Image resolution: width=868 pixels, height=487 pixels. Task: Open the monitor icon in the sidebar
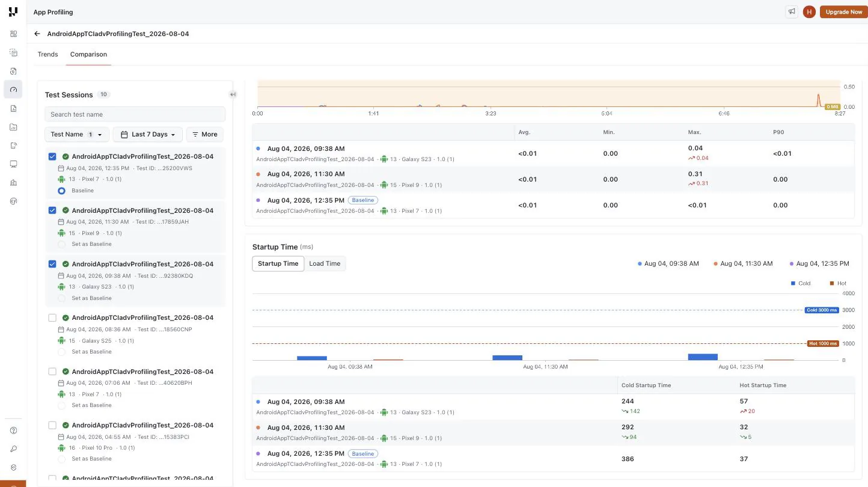click(x=13, y=164)
